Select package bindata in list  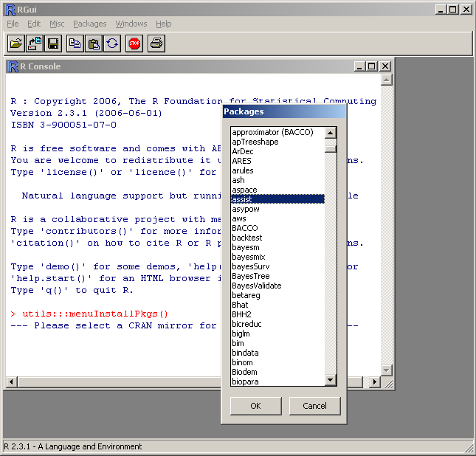click(277, 353)
